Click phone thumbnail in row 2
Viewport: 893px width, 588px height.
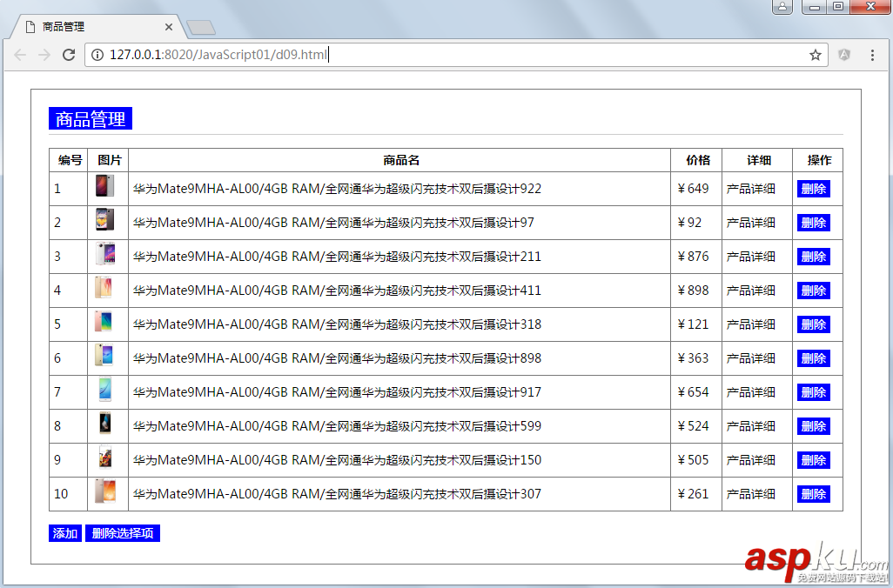[x=104, y=220]
